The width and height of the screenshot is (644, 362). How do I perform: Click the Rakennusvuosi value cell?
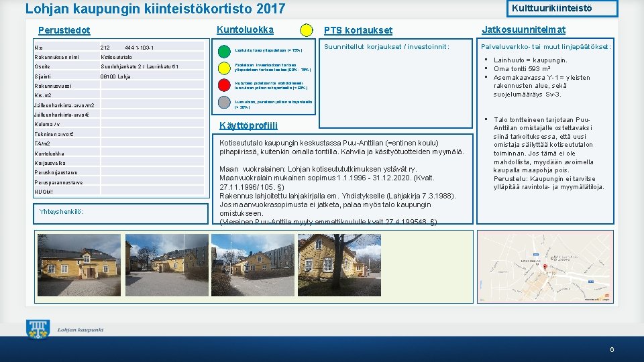point(152,86)
